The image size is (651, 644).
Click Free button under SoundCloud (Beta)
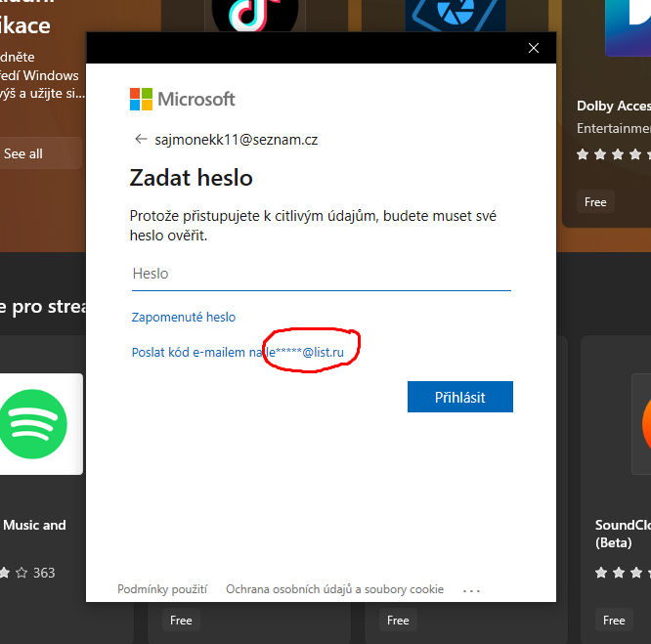[x=614, y=621]
